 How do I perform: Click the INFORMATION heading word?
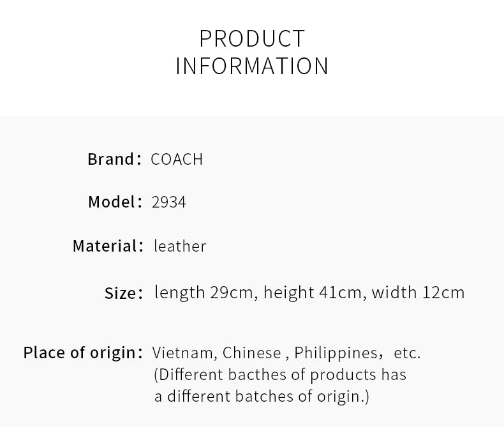click(252, 66)
